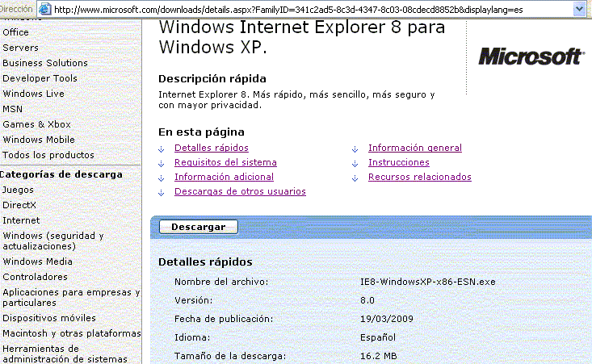Click the arrow icon beside Descargas de otros usuarios
This screenshot has width=592, height=364.
pyautogui.click(x=162, y=193)
